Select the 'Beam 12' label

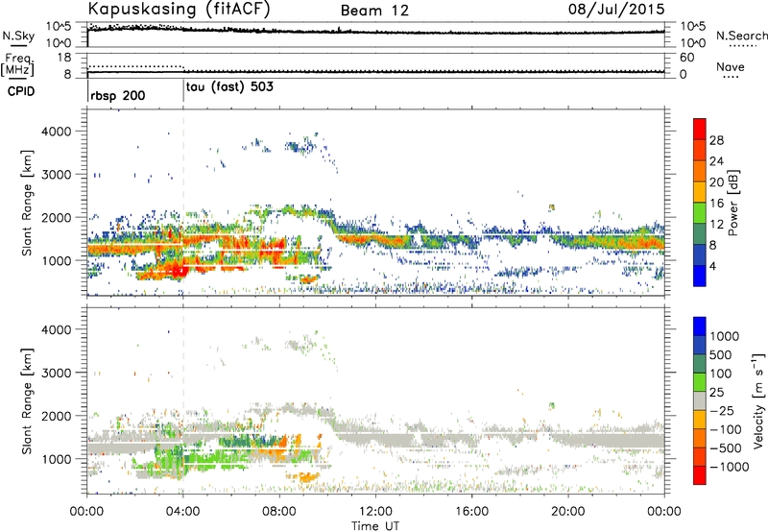(374, 11)
